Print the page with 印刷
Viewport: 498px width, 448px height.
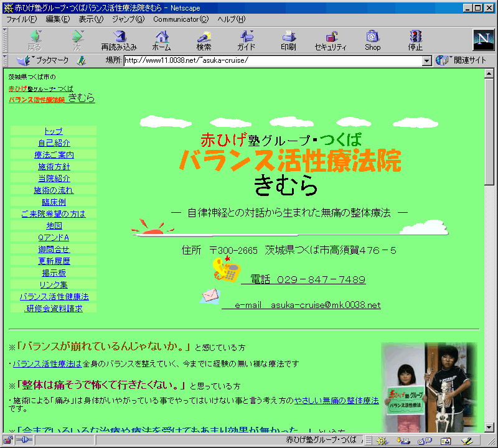288,40
